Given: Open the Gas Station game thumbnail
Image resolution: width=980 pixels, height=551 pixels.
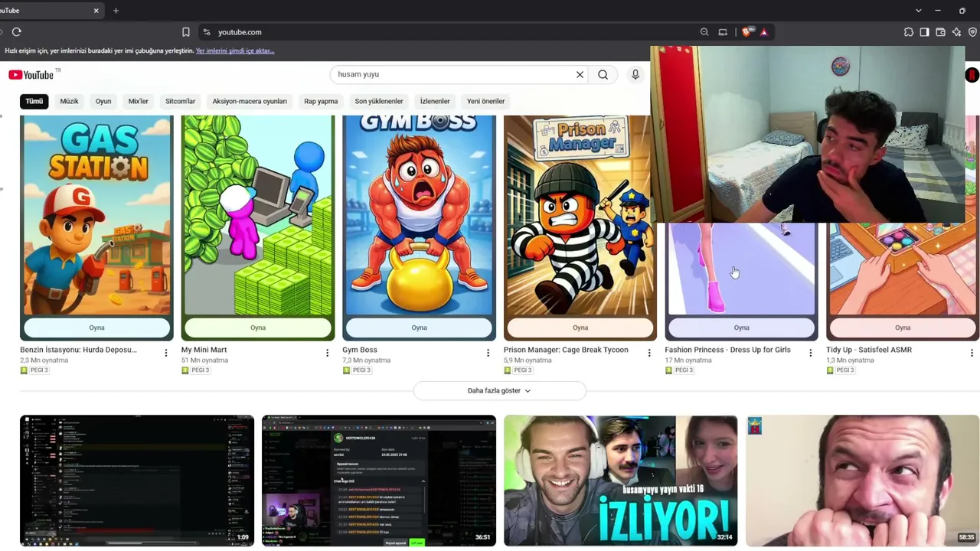Looking at the screenshot, I should pyautogui.click(x=96, y=216).
